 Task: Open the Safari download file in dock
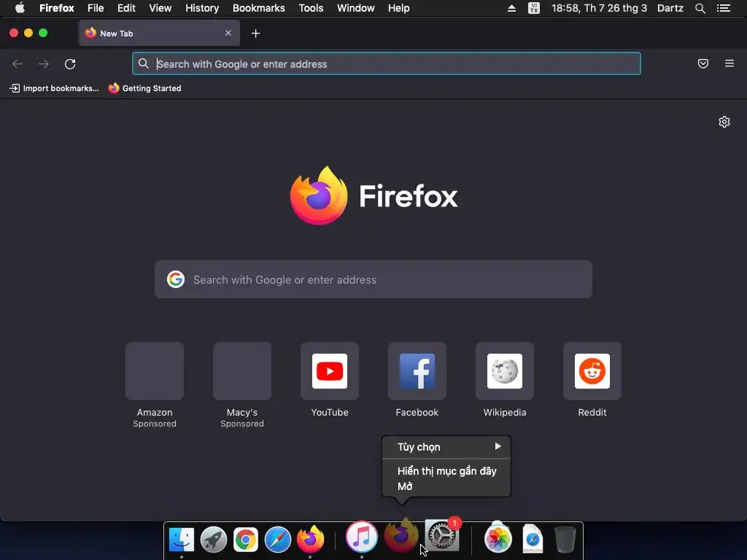coord(533,539)
